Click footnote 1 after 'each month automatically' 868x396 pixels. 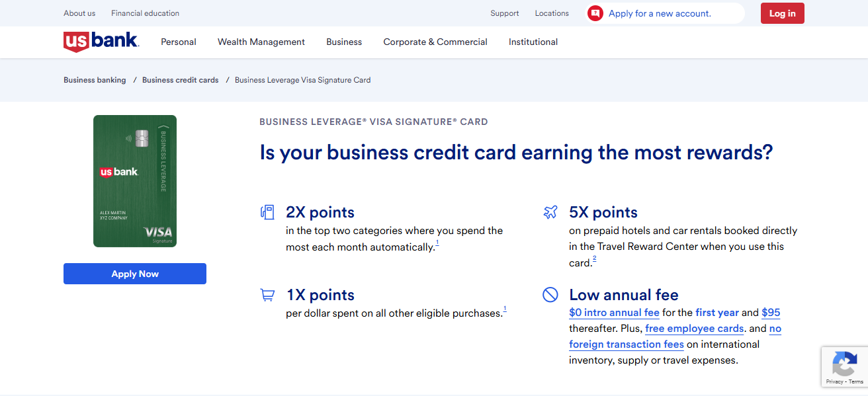coord(437,244)
